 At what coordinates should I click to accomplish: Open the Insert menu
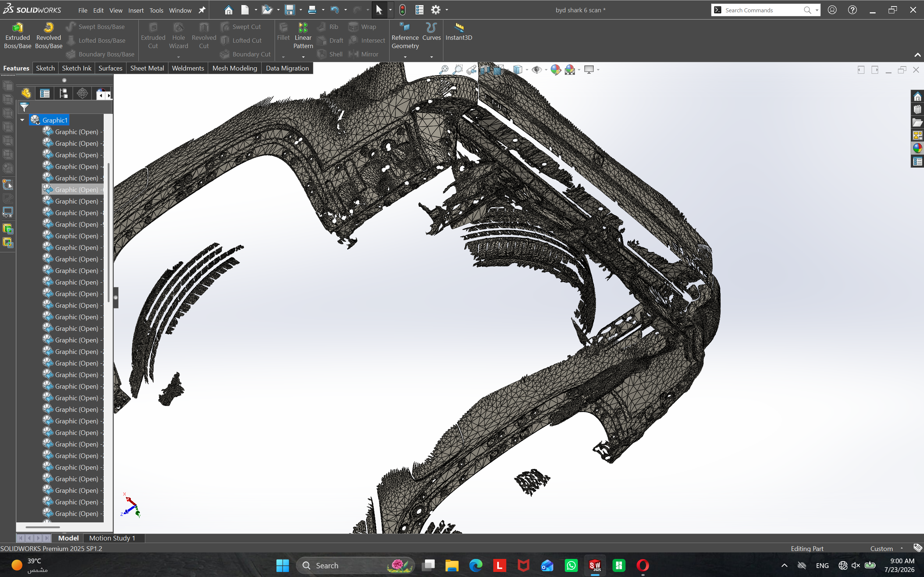[x=136, y=10]
